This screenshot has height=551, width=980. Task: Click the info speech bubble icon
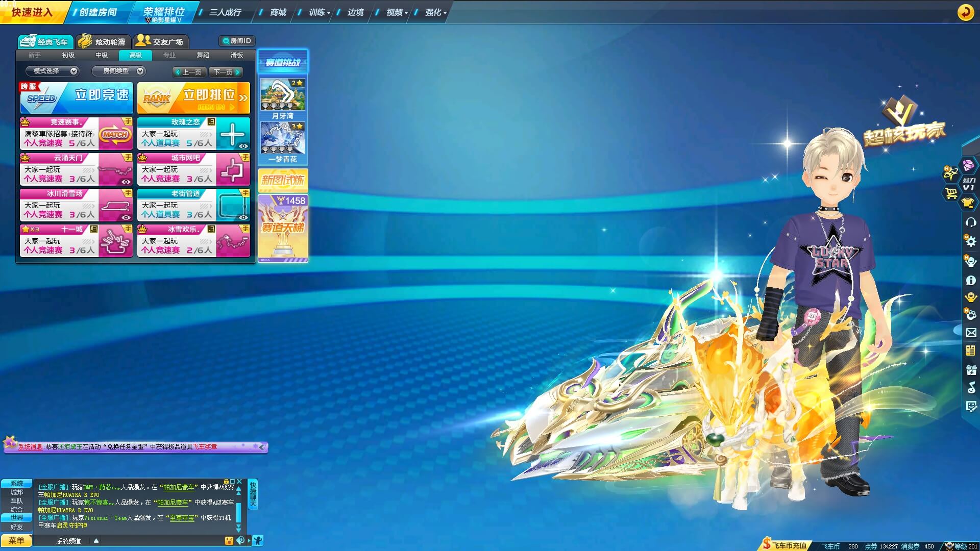[x=971, y=281]
